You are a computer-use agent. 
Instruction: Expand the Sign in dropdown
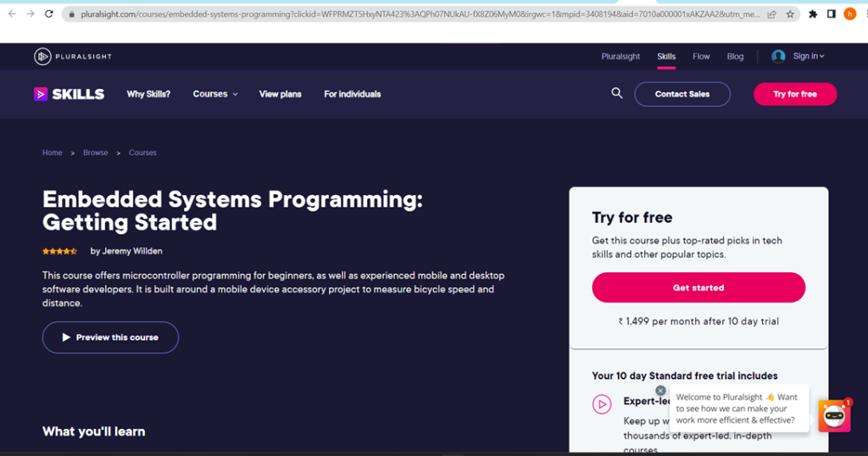(x=808, y=57)
